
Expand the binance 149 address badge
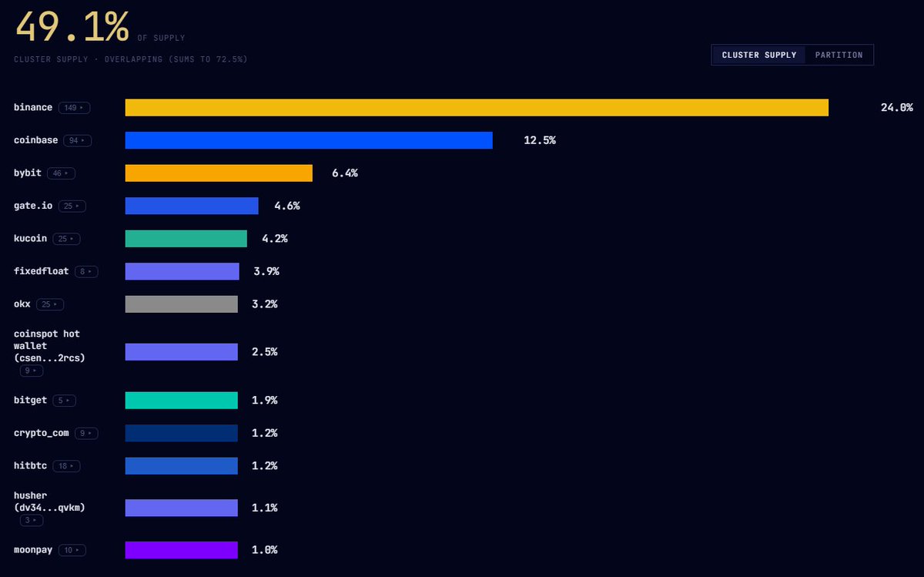coord(74,108)
